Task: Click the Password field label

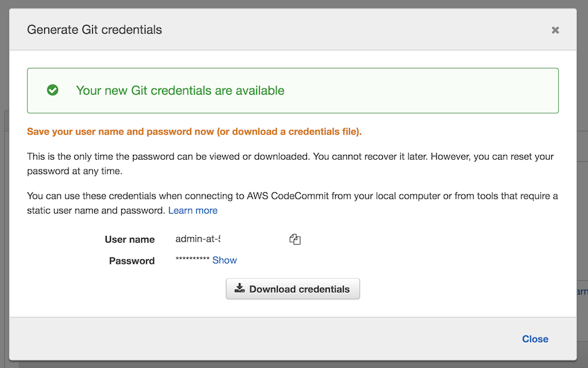Action: (x=132, y=261)
